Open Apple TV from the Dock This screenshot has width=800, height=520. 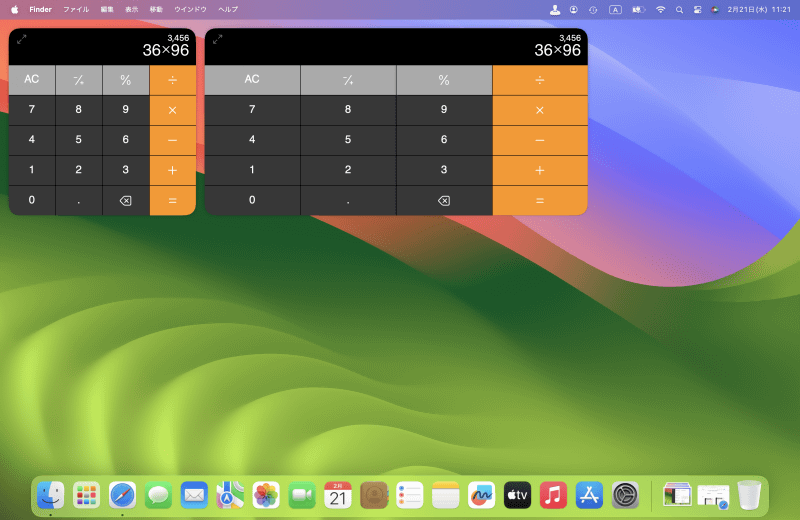517,495
